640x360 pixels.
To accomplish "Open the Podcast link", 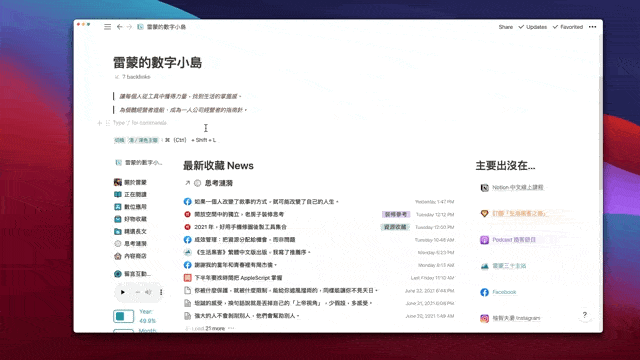I will 508,240.
